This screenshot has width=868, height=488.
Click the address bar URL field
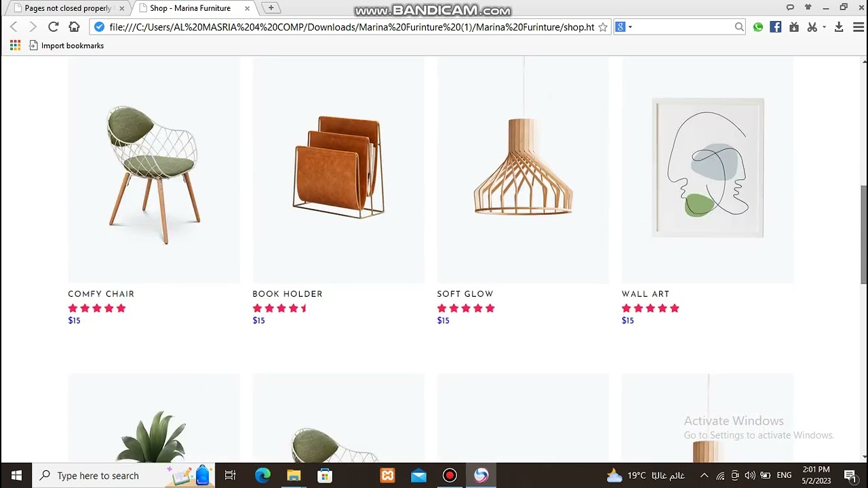351,27
